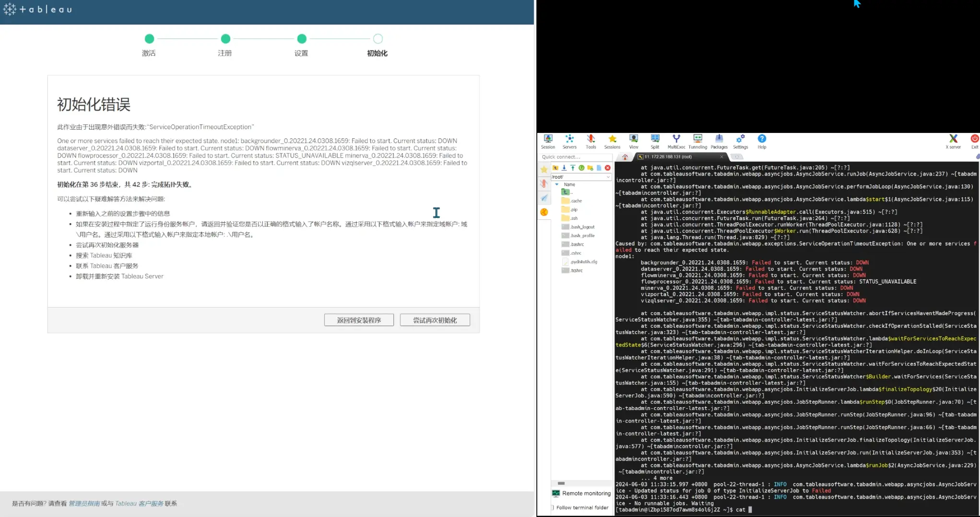This screenshot has height=517, width=980.
Task: Open a new terminal tab with plus button
Action: [x=737, y=156]
